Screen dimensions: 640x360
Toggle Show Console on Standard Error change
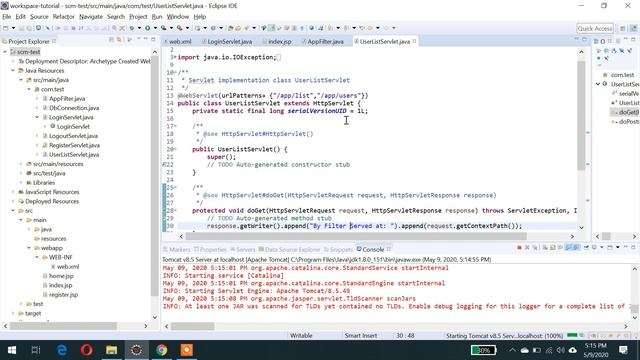[x=576, y=247]
